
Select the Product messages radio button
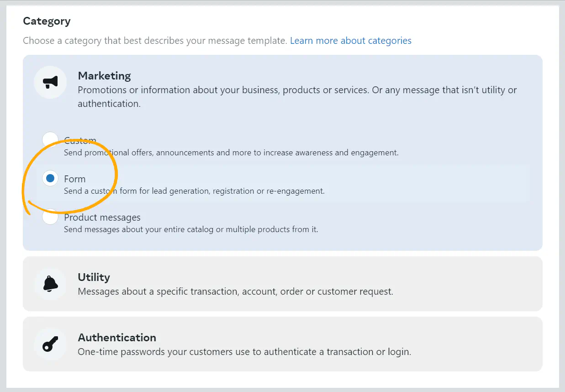click(x=50, y=217)
